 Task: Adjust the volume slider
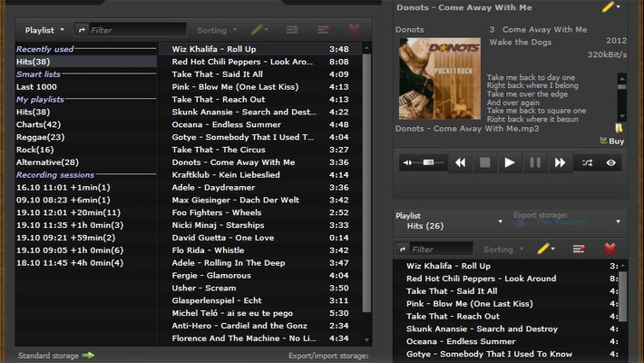(428, 162)
